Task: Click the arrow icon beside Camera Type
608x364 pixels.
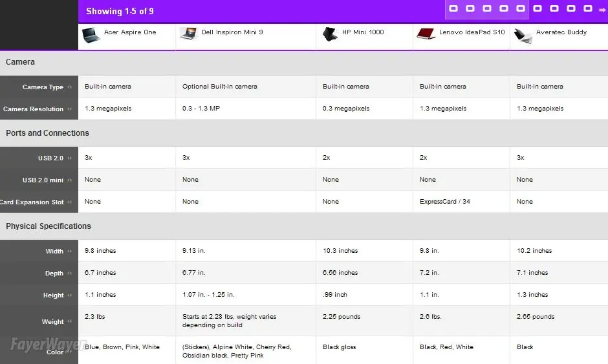Action: pos(69,87)
